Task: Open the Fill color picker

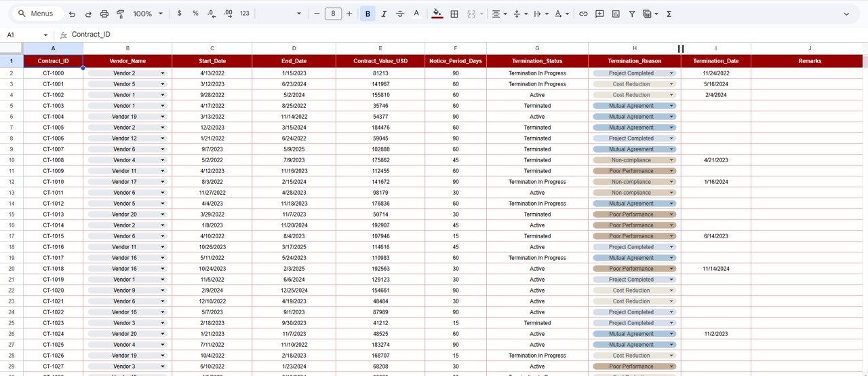Action: [x=437, y=14]
